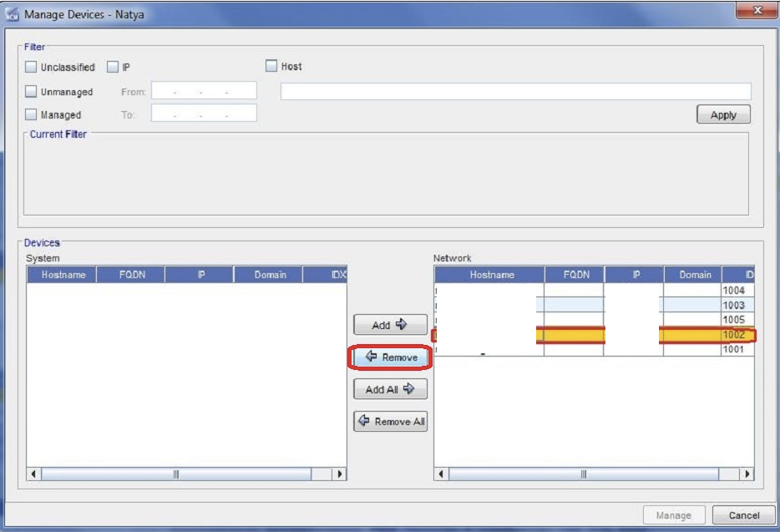Select the highlighted row with ID 1002
This screenshot has height=532, width=780.
click(595, 335)
